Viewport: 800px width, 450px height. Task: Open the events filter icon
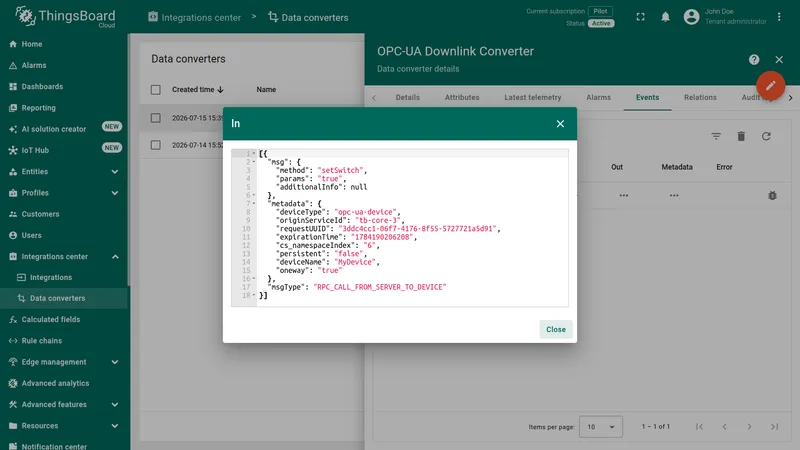tap(716, 136)
